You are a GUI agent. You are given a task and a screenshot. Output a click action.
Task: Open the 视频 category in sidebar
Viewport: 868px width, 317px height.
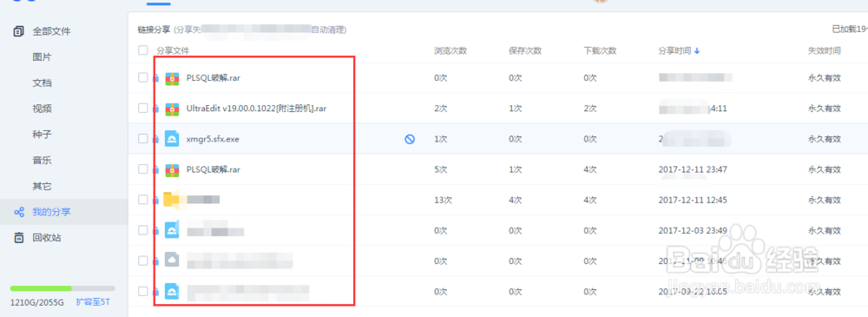click(x=42, y=109)
